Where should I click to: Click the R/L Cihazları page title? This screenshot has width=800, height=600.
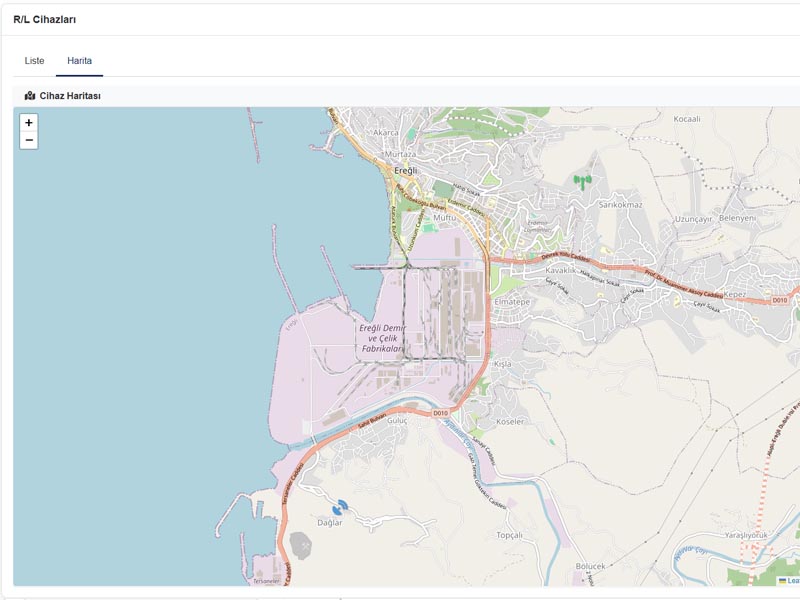[x=45, y=19]
